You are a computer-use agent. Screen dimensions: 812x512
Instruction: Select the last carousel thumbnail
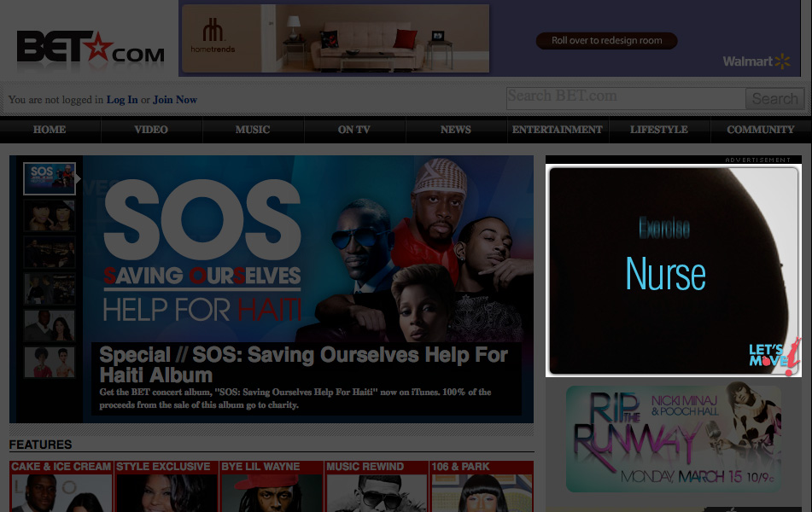[x=50, y=363]
